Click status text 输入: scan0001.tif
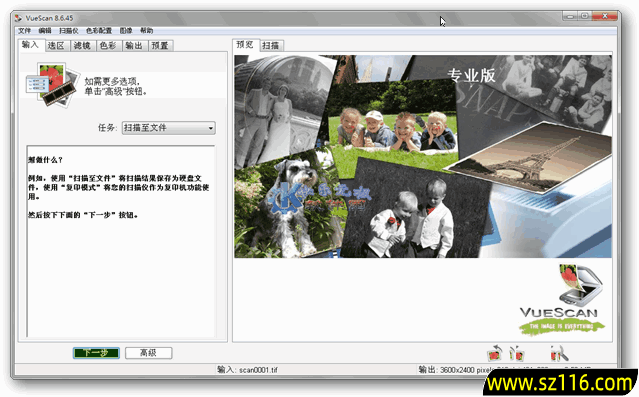 (247, 370)
